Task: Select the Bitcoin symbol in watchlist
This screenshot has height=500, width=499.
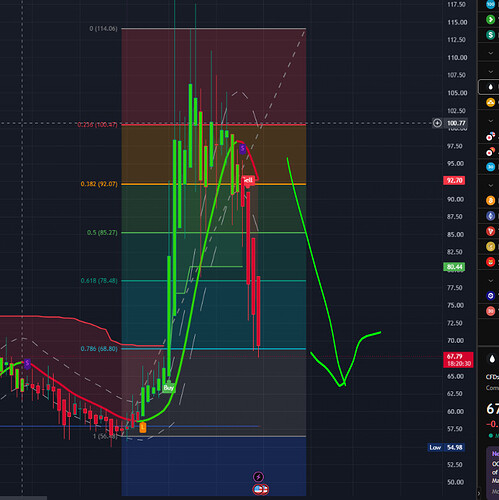Action: click(490, 200)
